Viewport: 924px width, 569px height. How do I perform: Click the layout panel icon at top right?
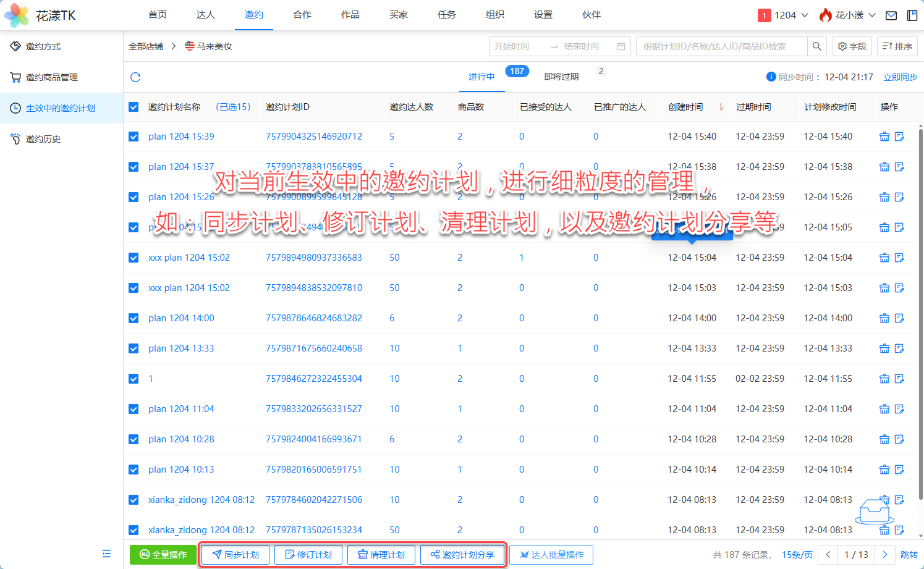pos(912,15)
